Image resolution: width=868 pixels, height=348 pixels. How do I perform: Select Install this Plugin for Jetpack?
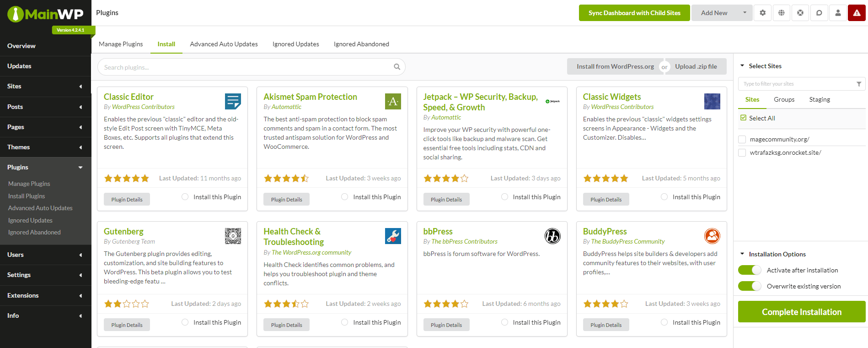[x=504, y=197]
